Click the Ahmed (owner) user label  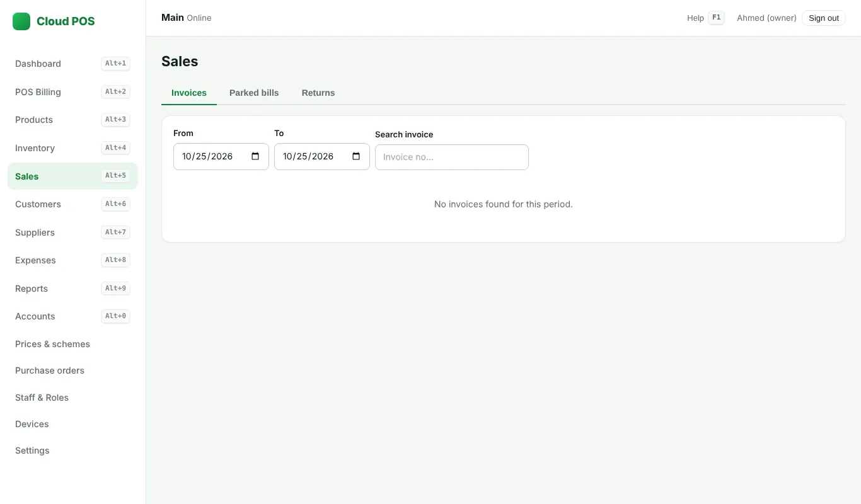[x=766, y=18]
